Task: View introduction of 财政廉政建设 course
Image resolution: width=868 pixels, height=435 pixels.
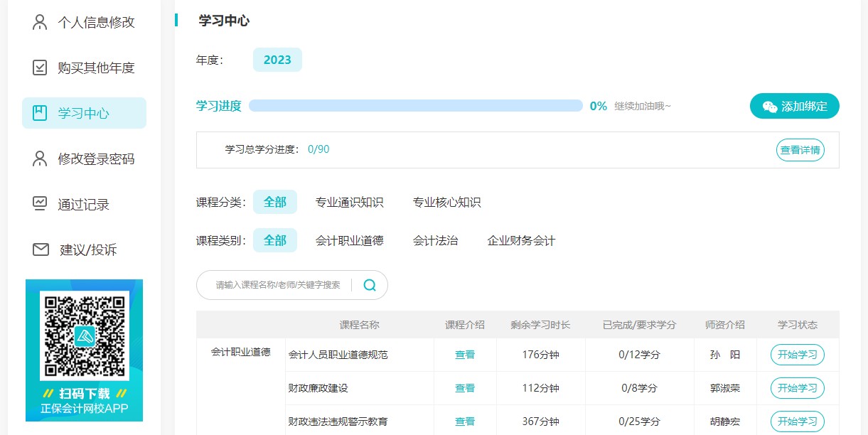Action: pyautogui.click(x=465, y=388)
